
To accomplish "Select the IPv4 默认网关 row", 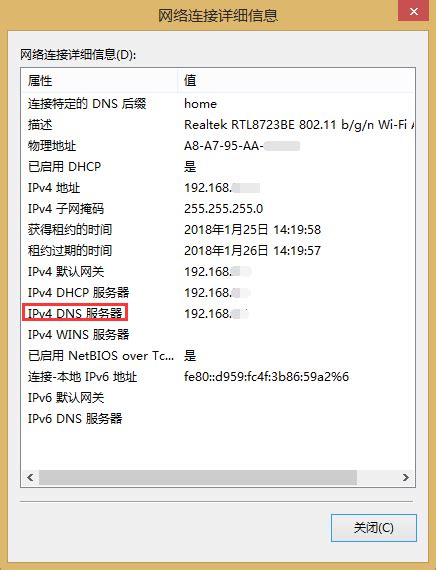I will point(218,272).
